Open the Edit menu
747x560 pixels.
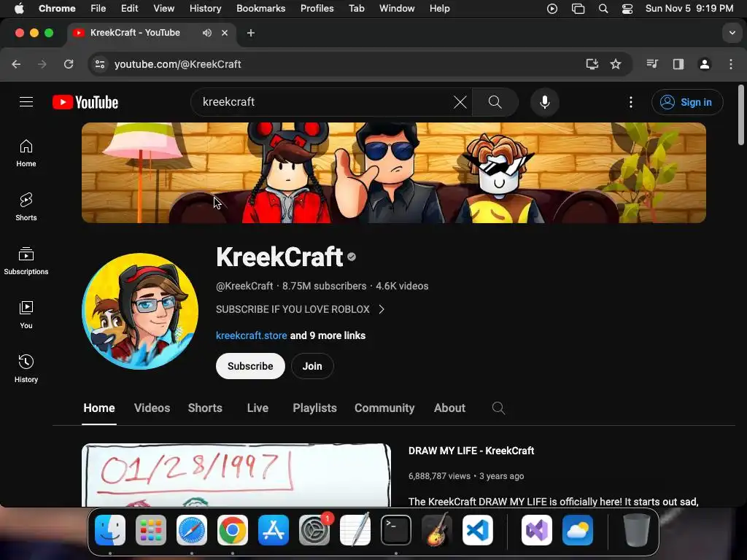tap(130, 9)
